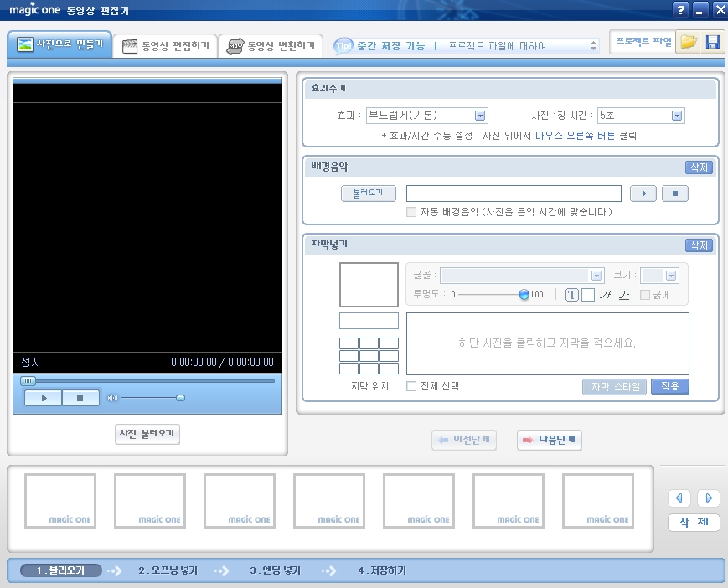
Task: Select step 4.저장하기
Action: click(x=382, y=570)
